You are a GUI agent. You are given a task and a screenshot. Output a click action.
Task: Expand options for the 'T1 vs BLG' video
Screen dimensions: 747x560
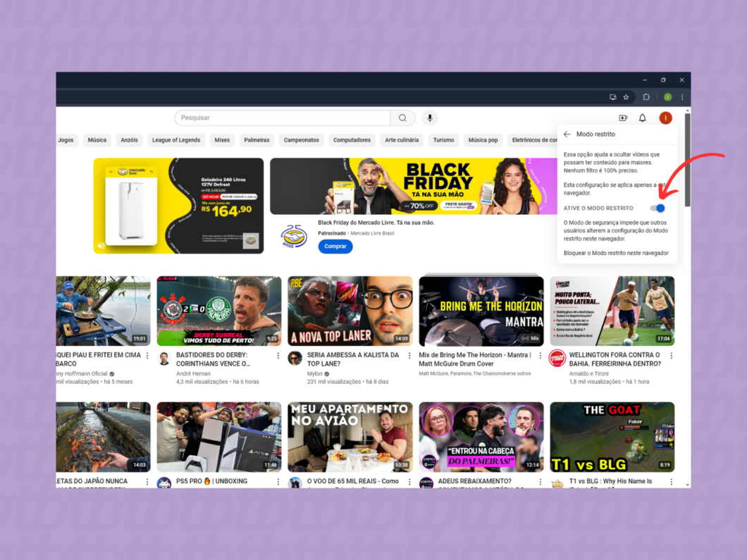point(671,483)
